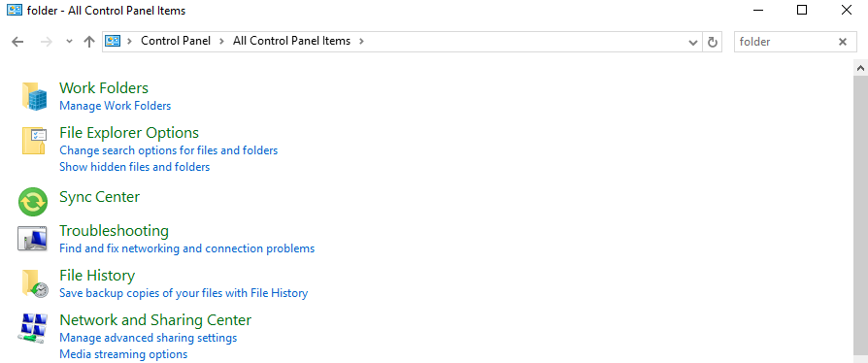Click the File Explorer Options folder icon
The height and width of the screenshot is (363, 868).
[x=34, y=141]
